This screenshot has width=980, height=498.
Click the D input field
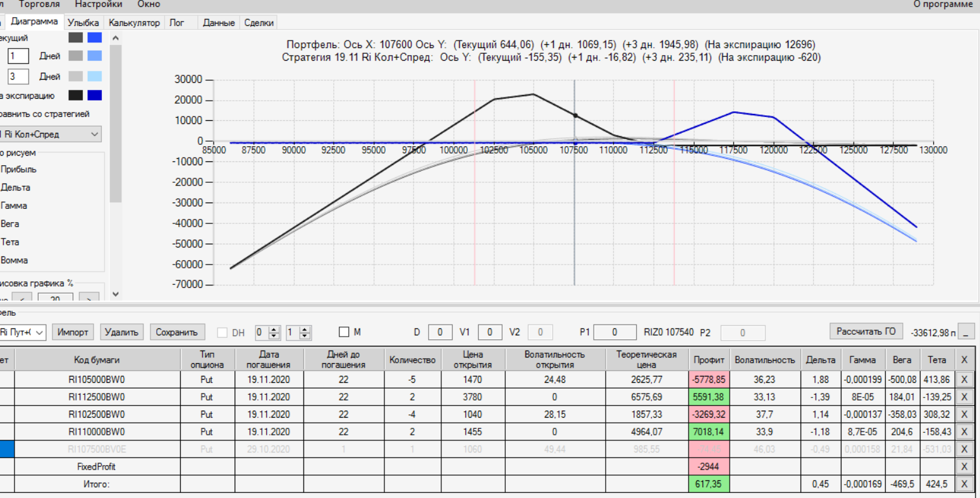(x=440, y=332)
